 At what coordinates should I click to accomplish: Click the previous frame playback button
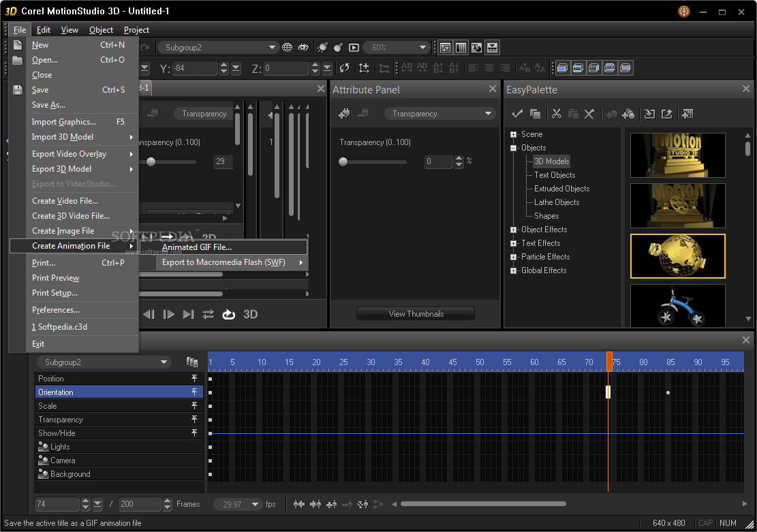[x=149, y=314]
